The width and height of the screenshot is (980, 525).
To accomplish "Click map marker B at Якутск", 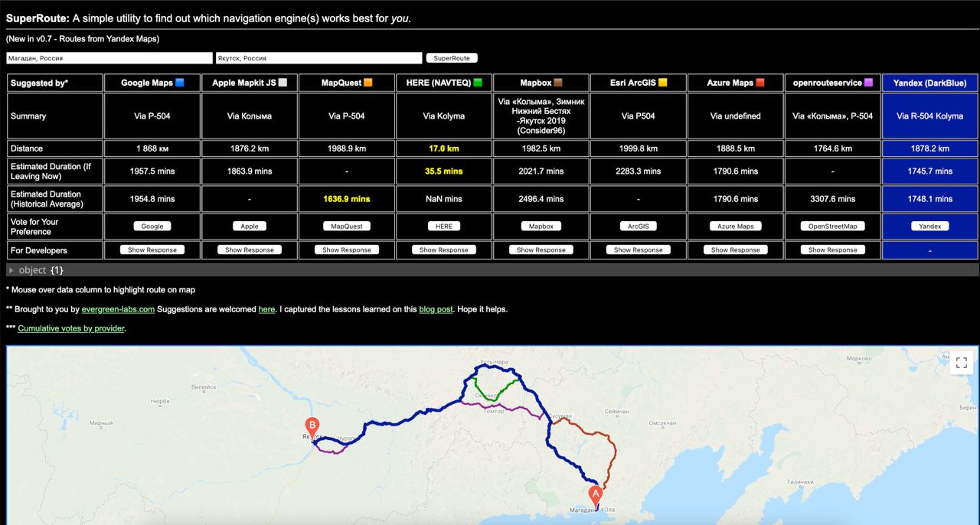I will (x=312, y=429).
